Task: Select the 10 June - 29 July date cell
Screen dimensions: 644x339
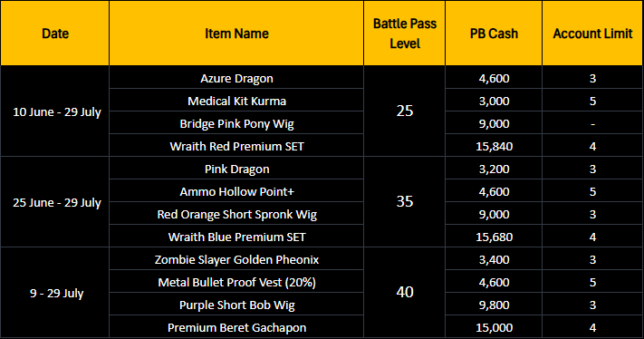Action: (55, 111)
